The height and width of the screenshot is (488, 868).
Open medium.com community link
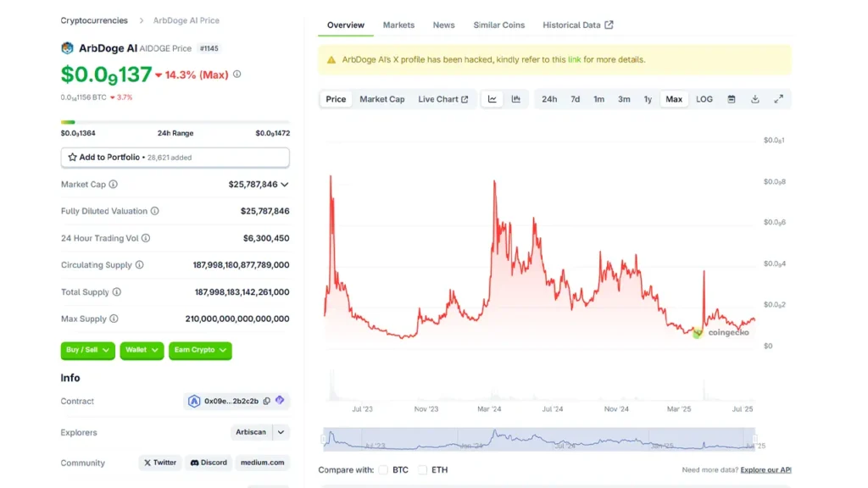tap(263, 463)
